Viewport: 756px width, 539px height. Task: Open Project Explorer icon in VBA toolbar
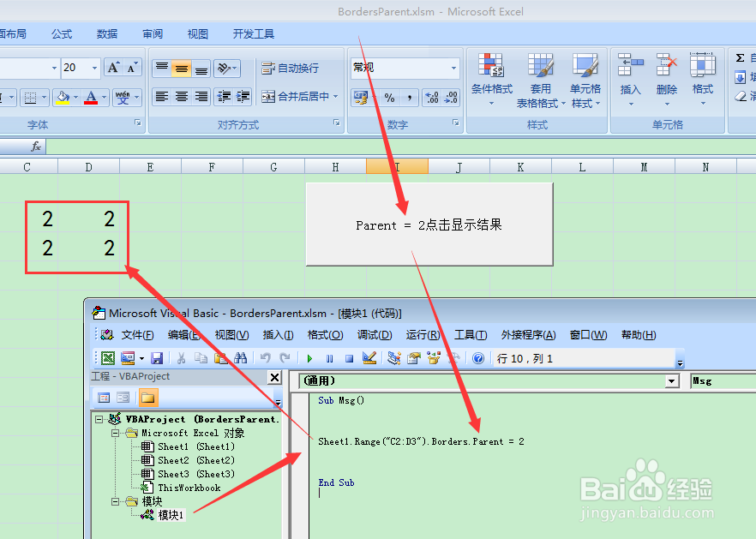pyautogui.click(x=394, y=358)
